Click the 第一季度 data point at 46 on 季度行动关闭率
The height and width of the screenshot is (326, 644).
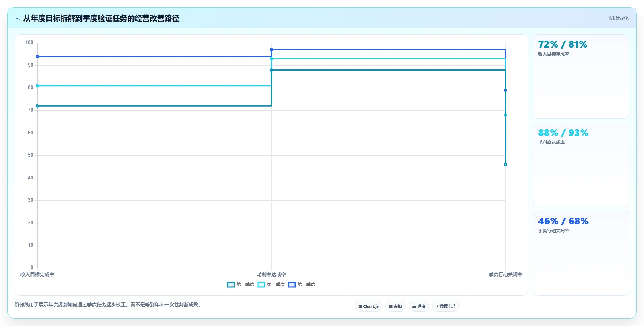[x=505, y=164]
